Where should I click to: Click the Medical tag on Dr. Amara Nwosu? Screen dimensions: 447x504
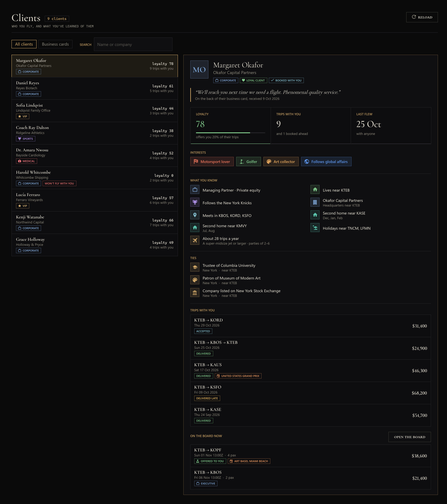(x=27, y=161)
